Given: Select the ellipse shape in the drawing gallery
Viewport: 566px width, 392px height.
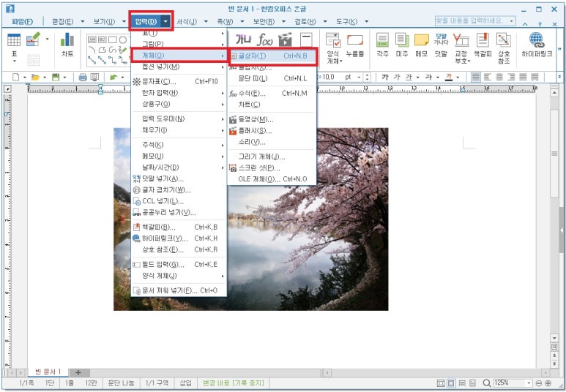Looking at the screenshot, I should 123,39.
